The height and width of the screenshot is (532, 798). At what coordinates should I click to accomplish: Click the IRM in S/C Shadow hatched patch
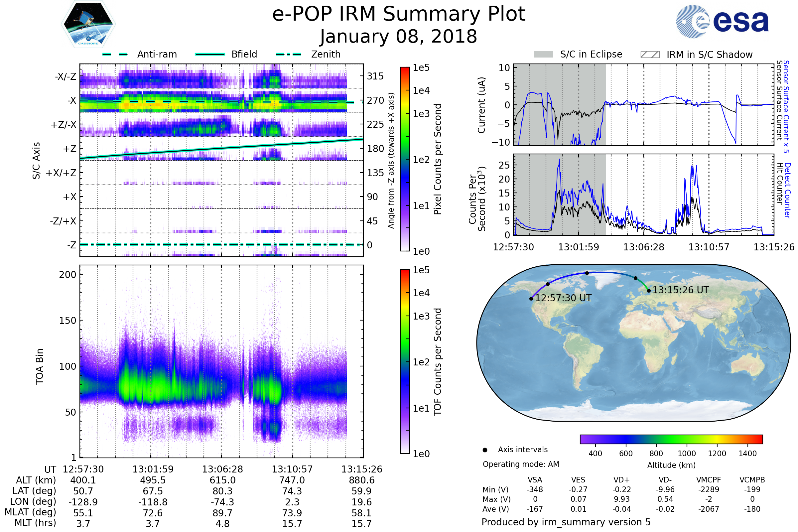(650, 55)
